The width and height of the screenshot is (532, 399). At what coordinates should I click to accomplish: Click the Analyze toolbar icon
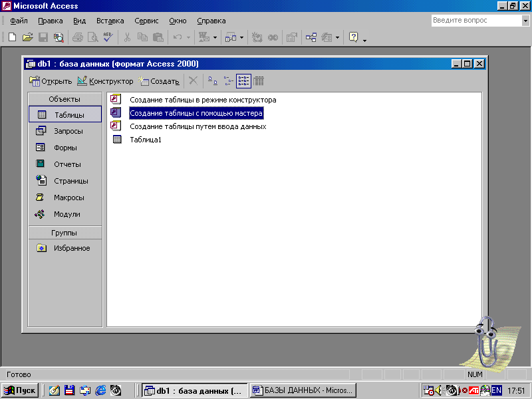pyautogui.click(x=231, y=37)
